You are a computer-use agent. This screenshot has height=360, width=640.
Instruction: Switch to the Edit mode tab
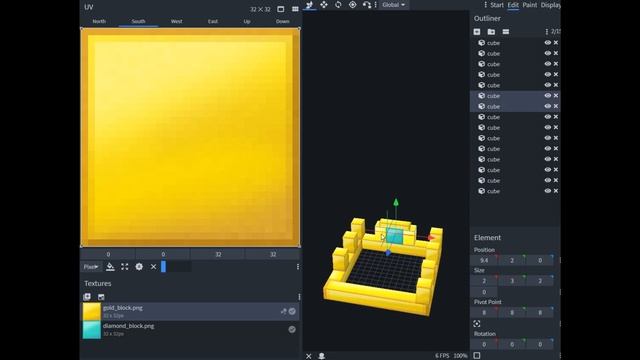point(513,5)
